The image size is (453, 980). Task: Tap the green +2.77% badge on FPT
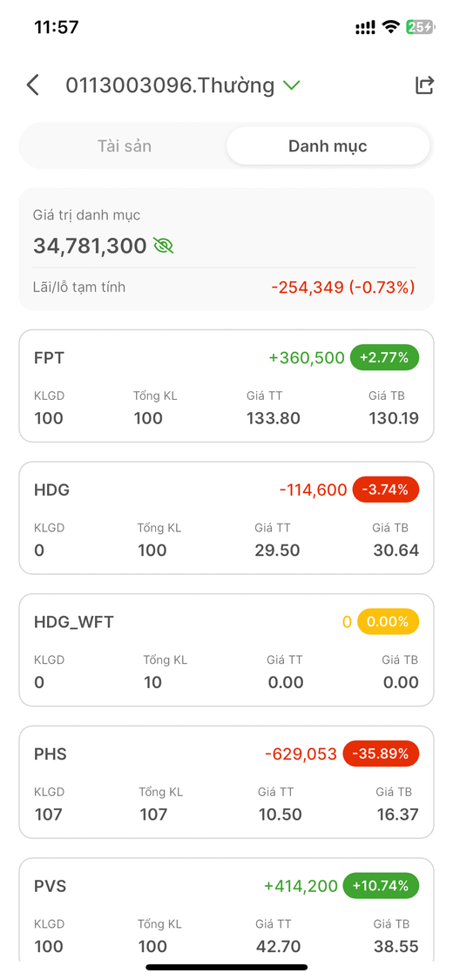(x=384, y=357)
